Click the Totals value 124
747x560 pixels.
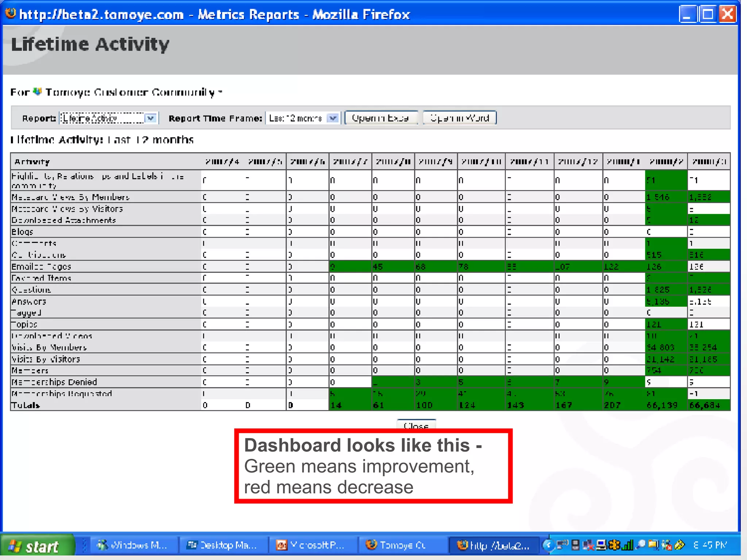coord(467,405)
